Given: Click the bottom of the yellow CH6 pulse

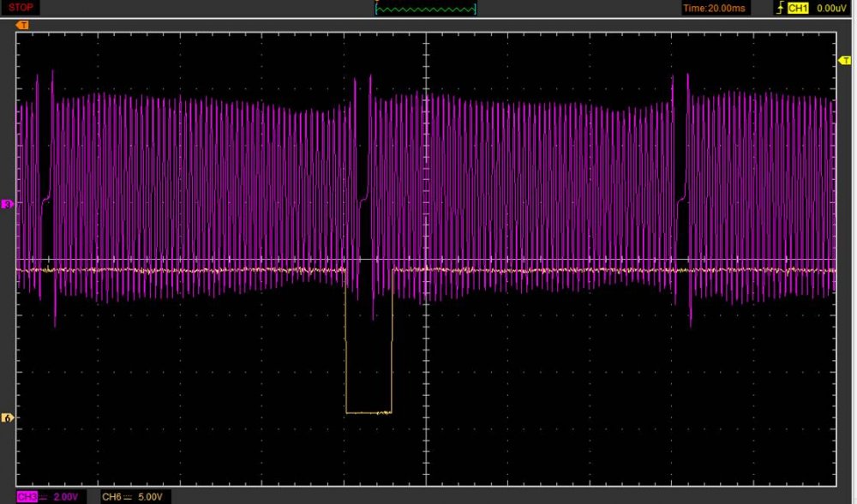Looking at the screenshot, I should click(x=369, y=413).
